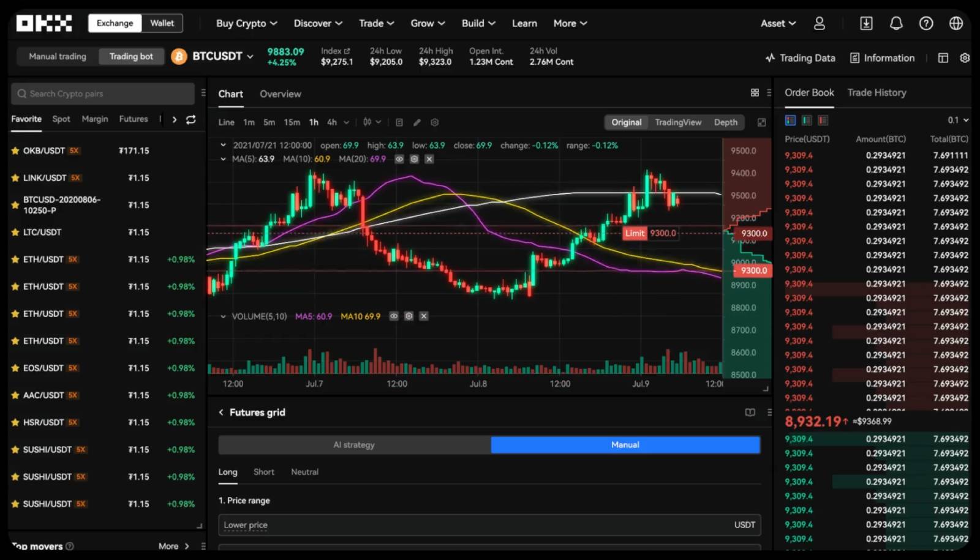This screenshot has width=980, height=560.
Task: Open the Futures grid guide book icon
Action: 750,413
